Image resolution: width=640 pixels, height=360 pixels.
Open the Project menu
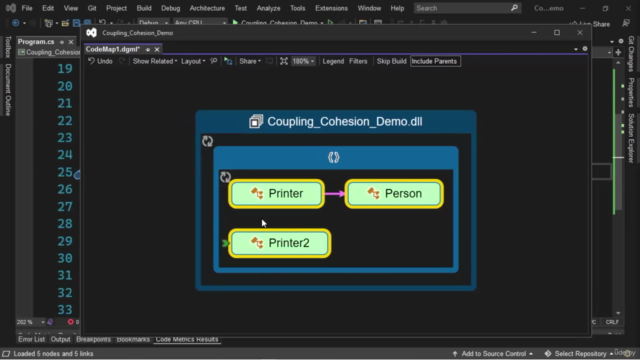116,8
